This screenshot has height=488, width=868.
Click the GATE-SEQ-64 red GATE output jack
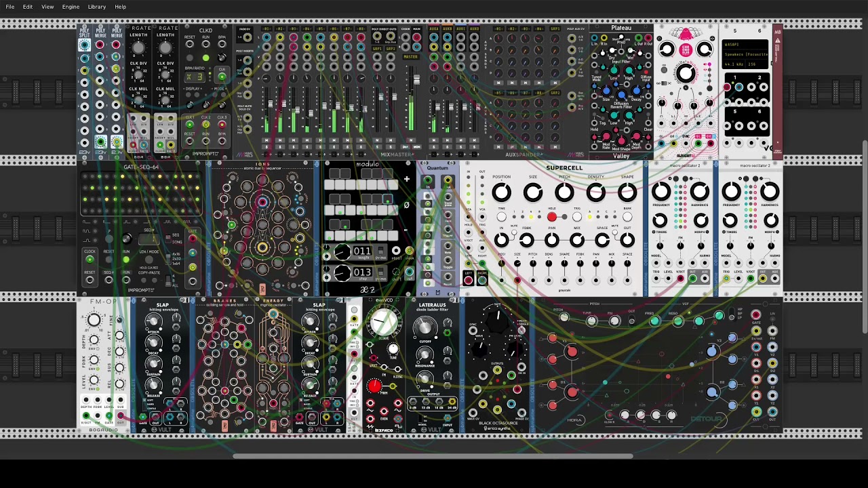(x=193, y=239)
